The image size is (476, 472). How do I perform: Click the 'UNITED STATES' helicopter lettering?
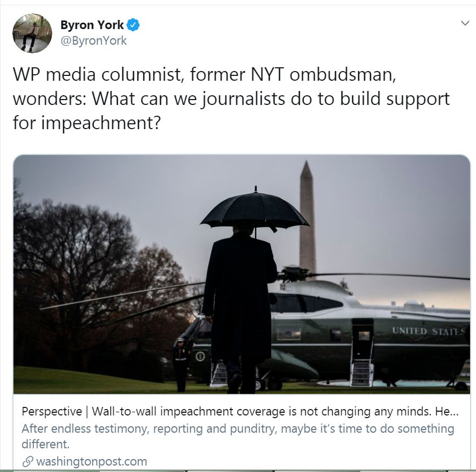point(428,331)
